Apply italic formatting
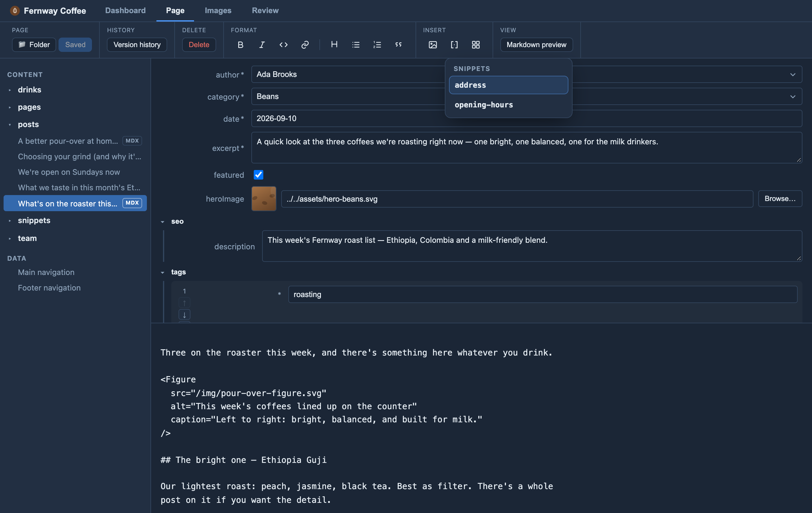Image resolution: width=812 pixels, height=513 pixels. 262,44
